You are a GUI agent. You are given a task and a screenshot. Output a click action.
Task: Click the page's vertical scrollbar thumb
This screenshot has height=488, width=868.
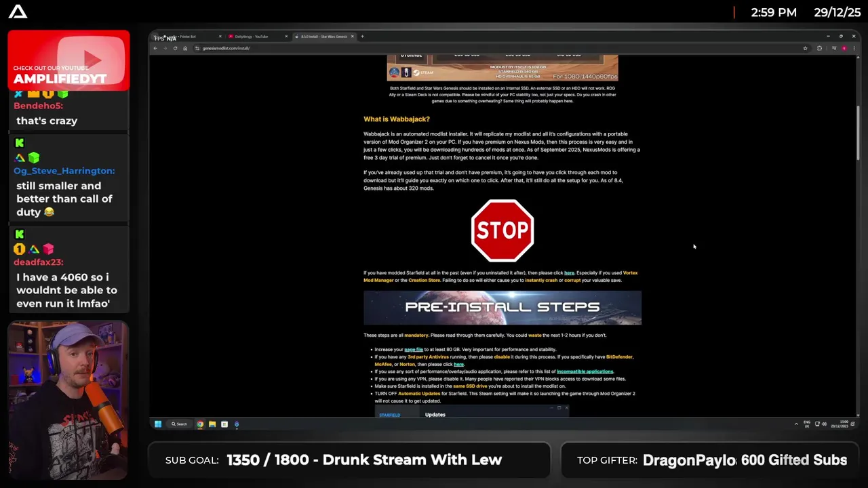(857, 134)
